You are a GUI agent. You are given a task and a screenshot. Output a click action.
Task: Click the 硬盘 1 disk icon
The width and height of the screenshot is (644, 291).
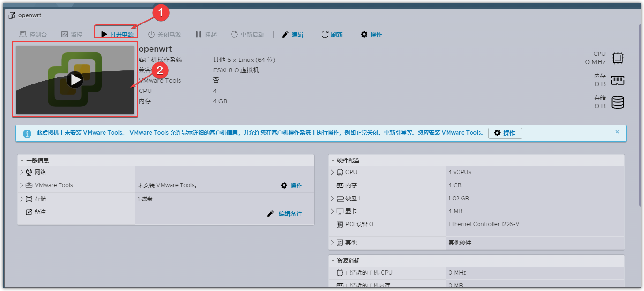pos(340,199)
